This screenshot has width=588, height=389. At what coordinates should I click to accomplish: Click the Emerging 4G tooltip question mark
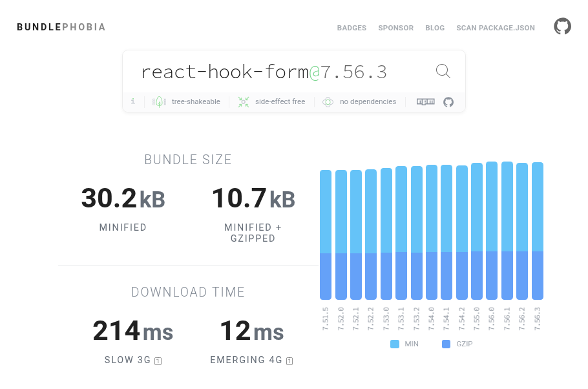[x=290, y=361]
